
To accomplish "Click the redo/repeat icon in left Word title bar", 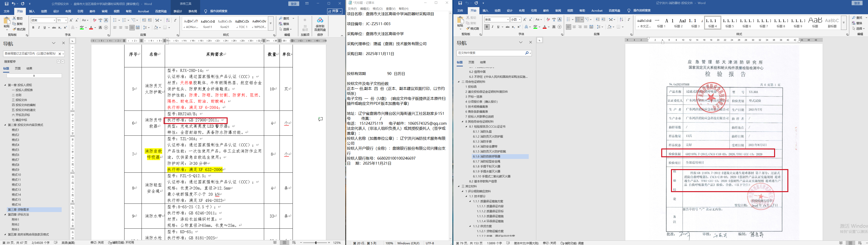I will pyautogui.click(x=23, y=4).
